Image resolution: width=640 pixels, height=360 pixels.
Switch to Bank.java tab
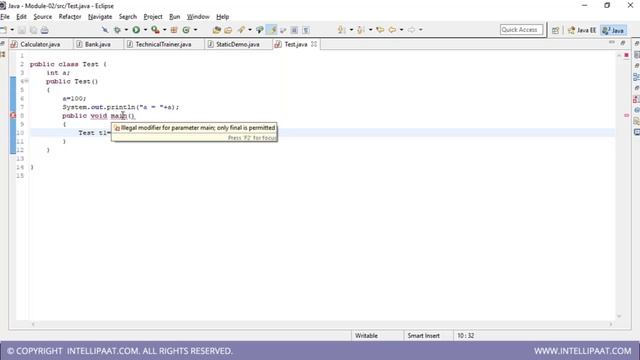point(98,44)
